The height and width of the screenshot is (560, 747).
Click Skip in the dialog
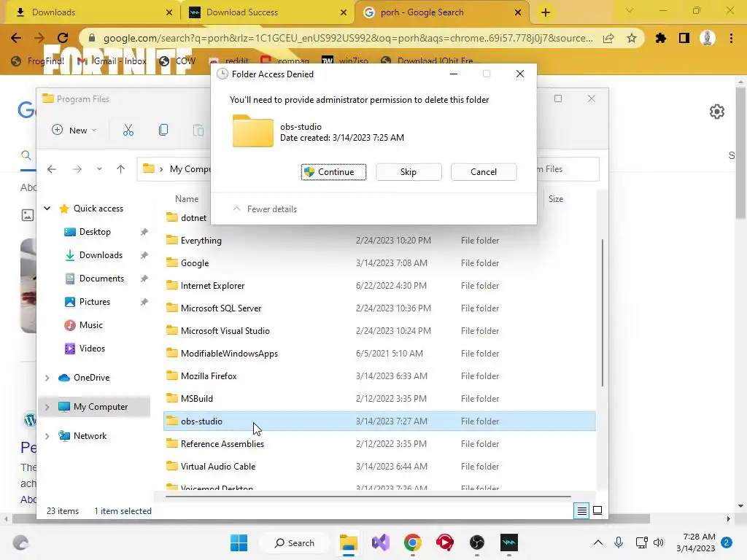pyautogui.click(x=409, y=172)
